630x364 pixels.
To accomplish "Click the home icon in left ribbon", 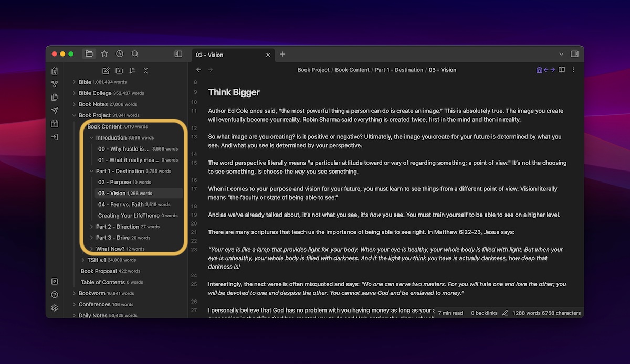I will (x=55, y=71).
